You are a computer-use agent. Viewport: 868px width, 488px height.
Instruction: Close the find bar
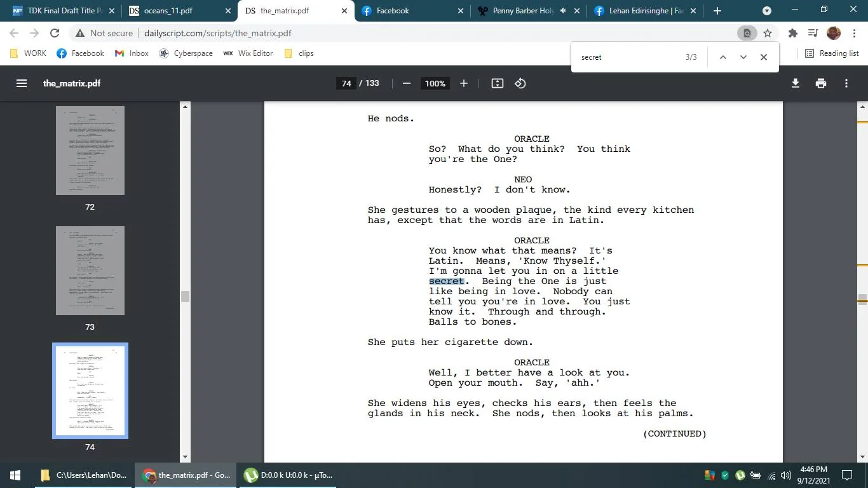pos(764,57)
